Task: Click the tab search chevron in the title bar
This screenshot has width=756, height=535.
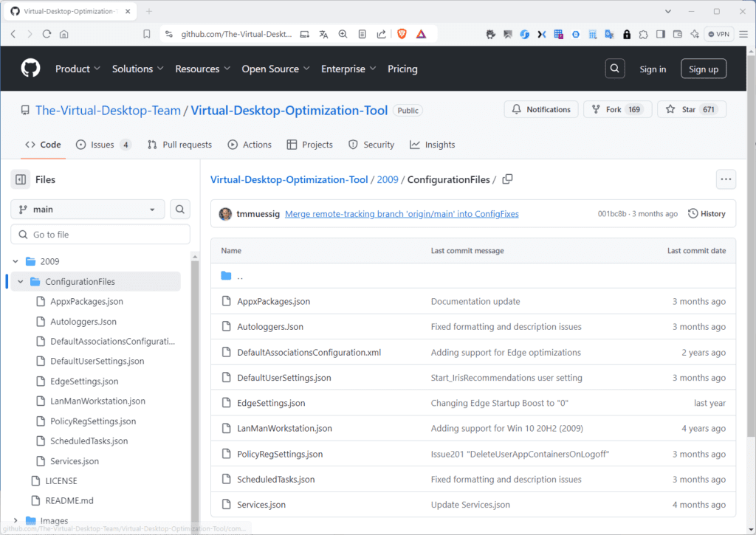Action: click(x=667, y=11)
